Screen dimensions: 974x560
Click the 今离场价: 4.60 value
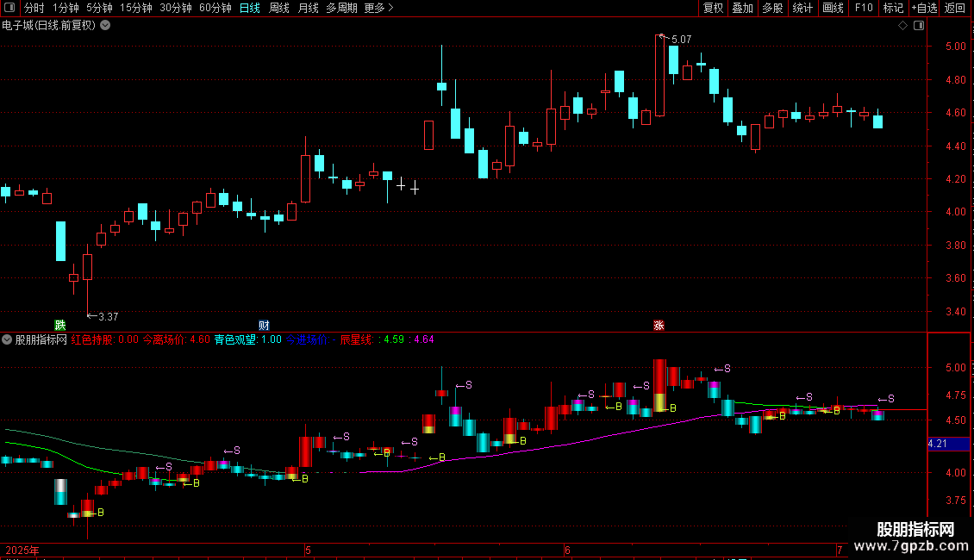177,339
